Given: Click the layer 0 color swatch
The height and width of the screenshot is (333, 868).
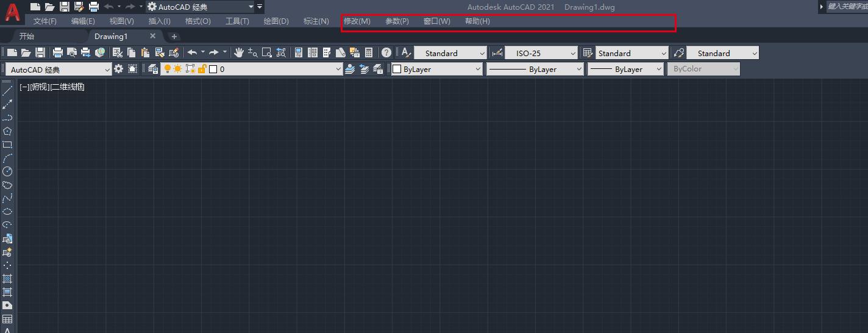Looking at the screenshot, I should click(x=213, y=69).
